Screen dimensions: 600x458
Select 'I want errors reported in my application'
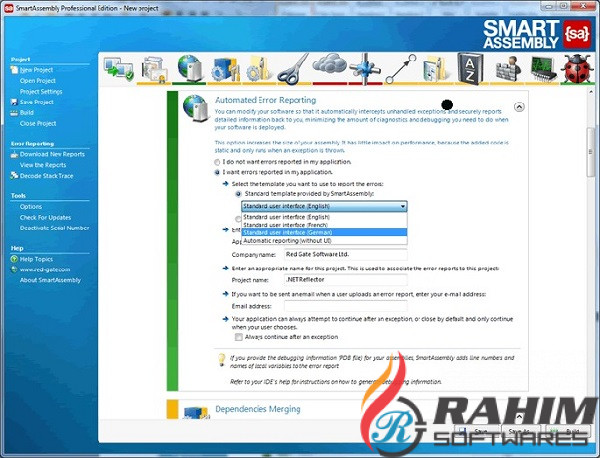coord(217,173)
